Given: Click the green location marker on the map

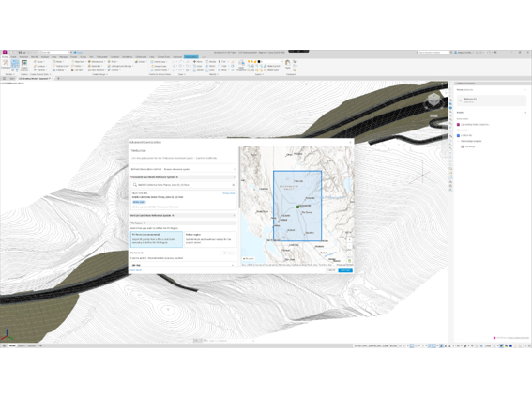Looking at the screenshot, I should [297, 207].
